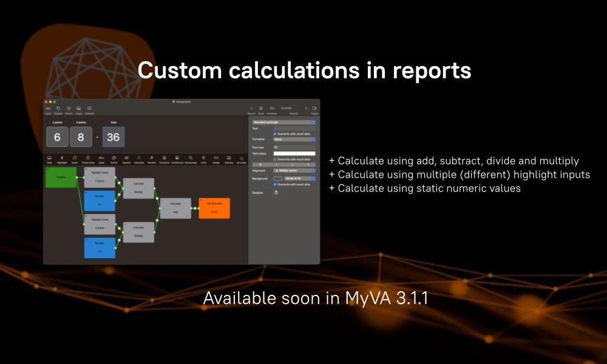Add an Exclusive node
The height and width of the screenshot is (364, 607).
[164, 160]
